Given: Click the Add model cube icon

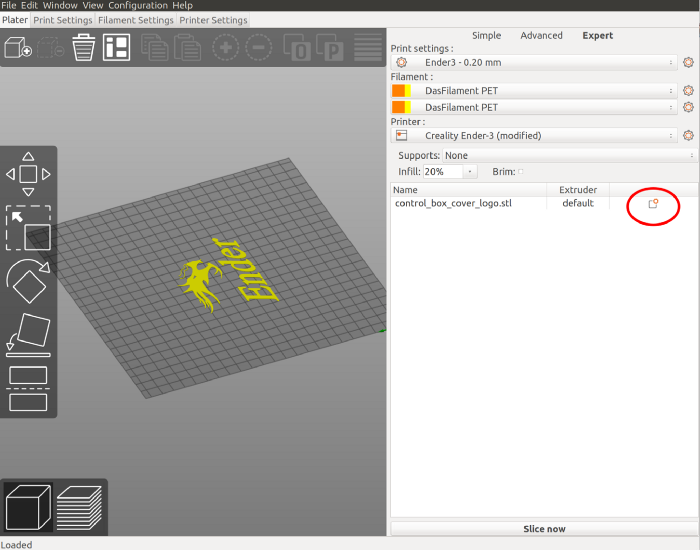Looking at the screenshot, I should point(18,47).
